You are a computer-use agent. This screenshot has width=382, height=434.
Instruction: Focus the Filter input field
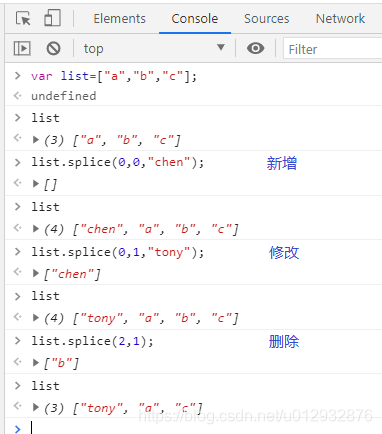click(333, 49)
